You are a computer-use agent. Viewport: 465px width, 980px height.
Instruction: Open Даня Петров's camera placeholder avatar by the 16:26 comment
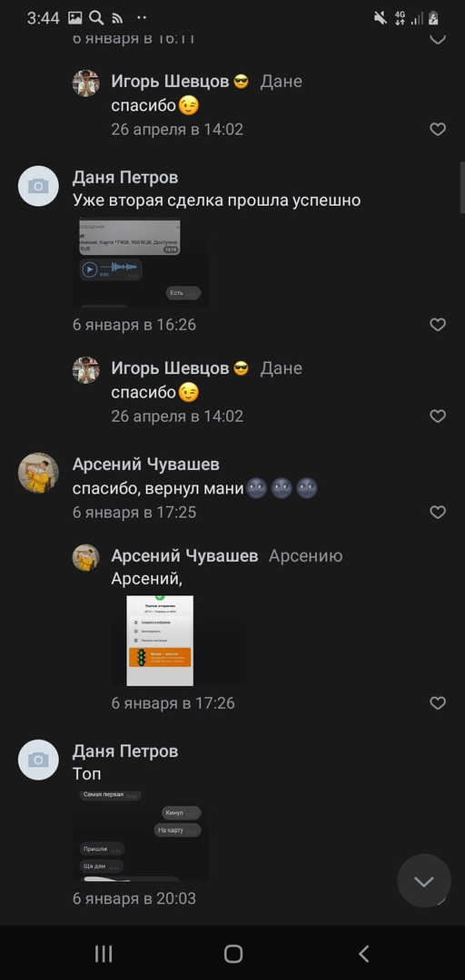pyautogui.click(x=38, y=186)
